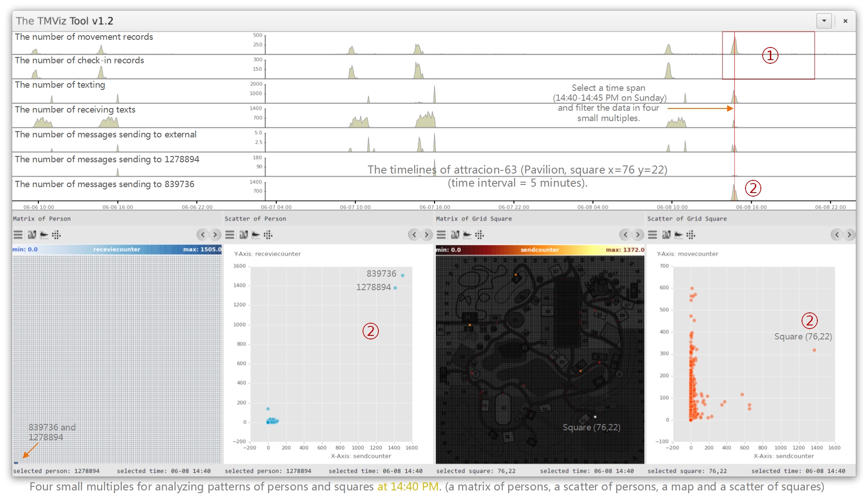Select scatter view icon in Scatter of Grid Square
Screen dimensions: 868x499
[x=690, y=235]
